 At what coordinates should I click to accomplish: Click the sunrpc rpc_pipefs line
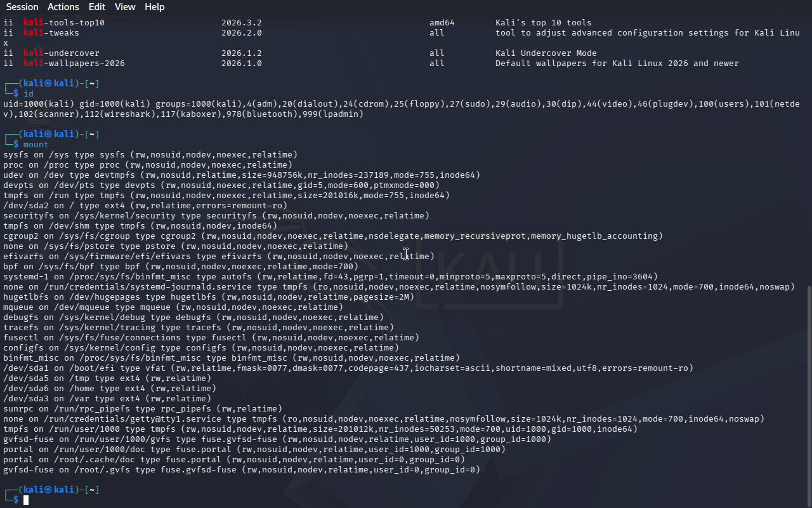[143, 409]
